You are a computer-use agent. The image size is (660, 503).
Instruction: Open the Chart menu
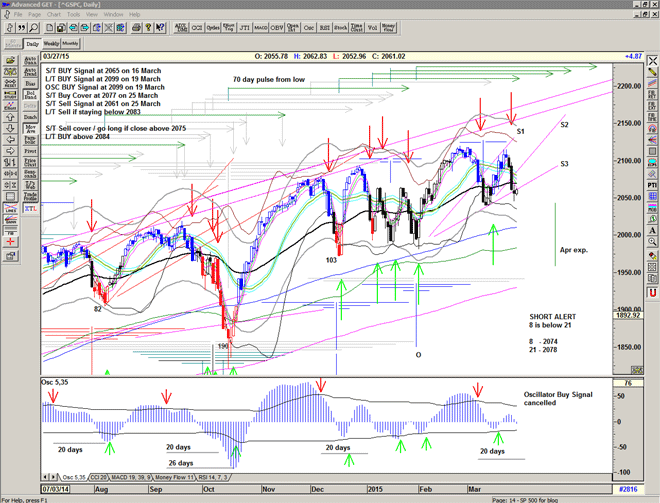(52, 15)
